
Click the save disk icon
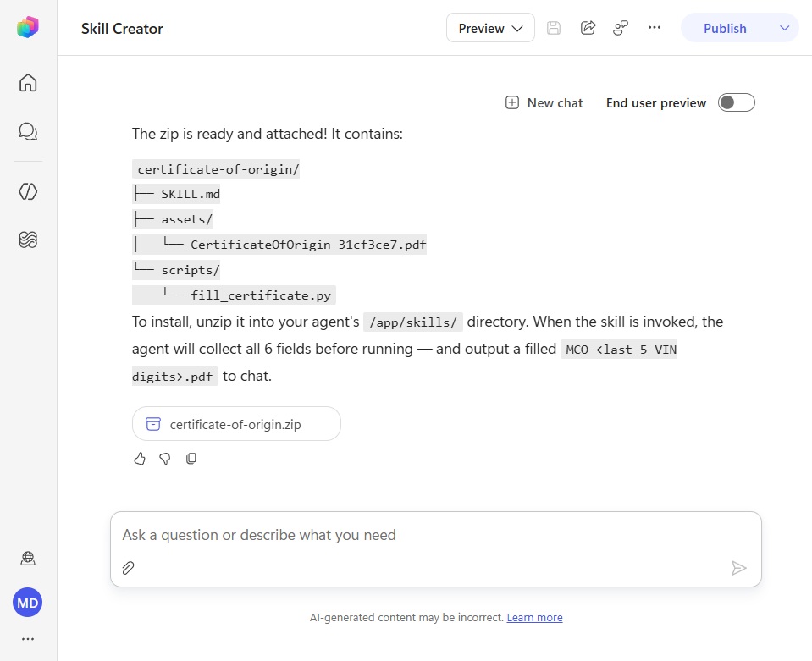(554, 28)
